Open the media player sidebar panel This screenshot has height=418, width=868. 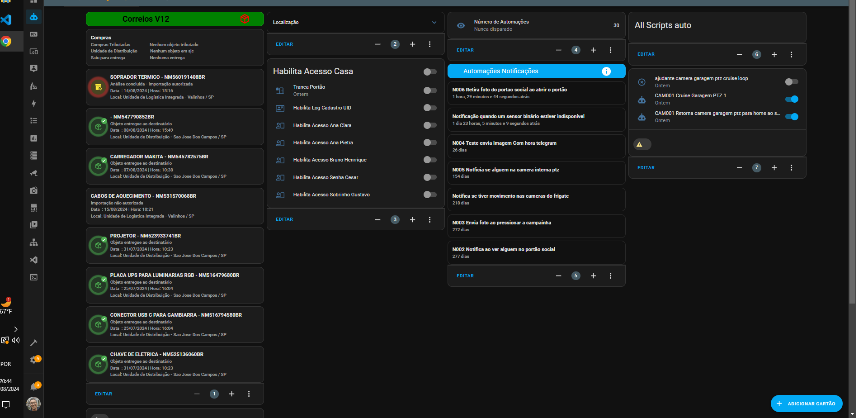point(34,225)
